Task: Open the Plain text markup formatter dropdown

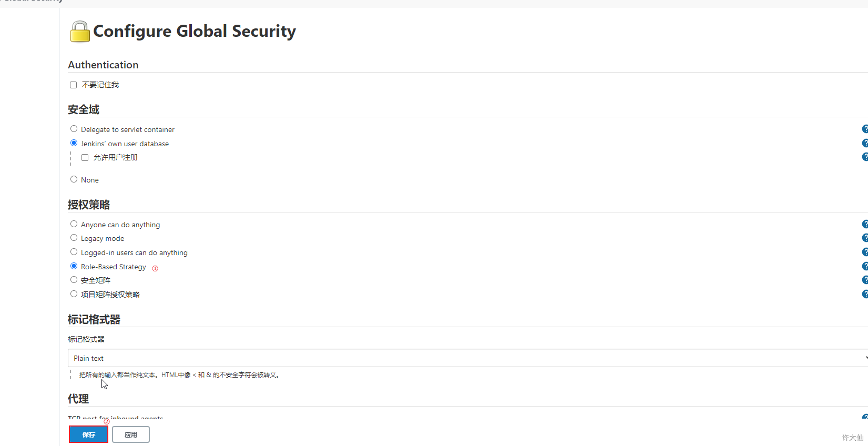Action: 467,358
